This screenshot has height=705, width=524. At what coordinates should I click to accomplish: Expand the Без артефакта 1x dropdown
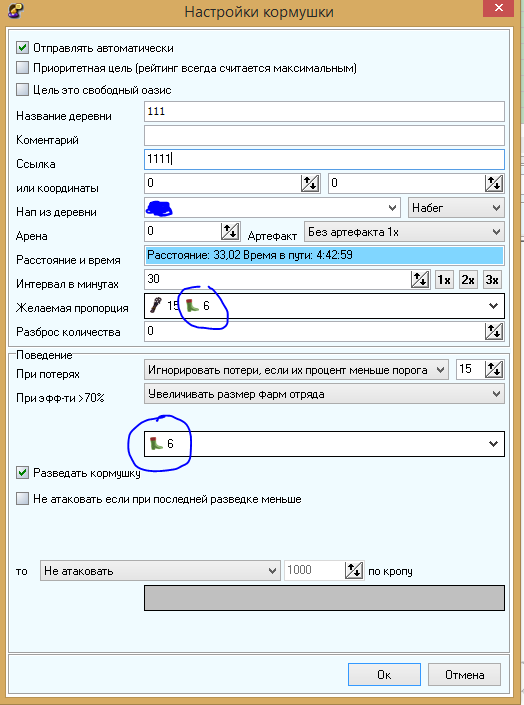click(x=404, y=232)
